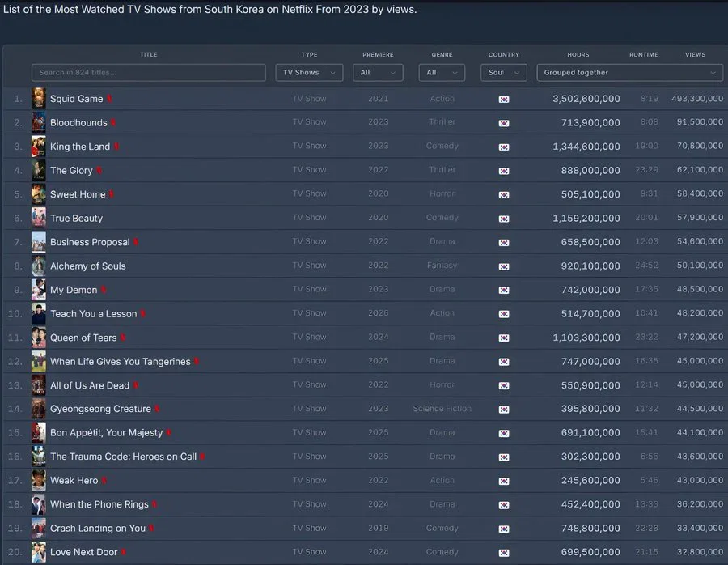
Task: Click the Netflix icon beside All of Us Are Dead
Action: [136, 385]
